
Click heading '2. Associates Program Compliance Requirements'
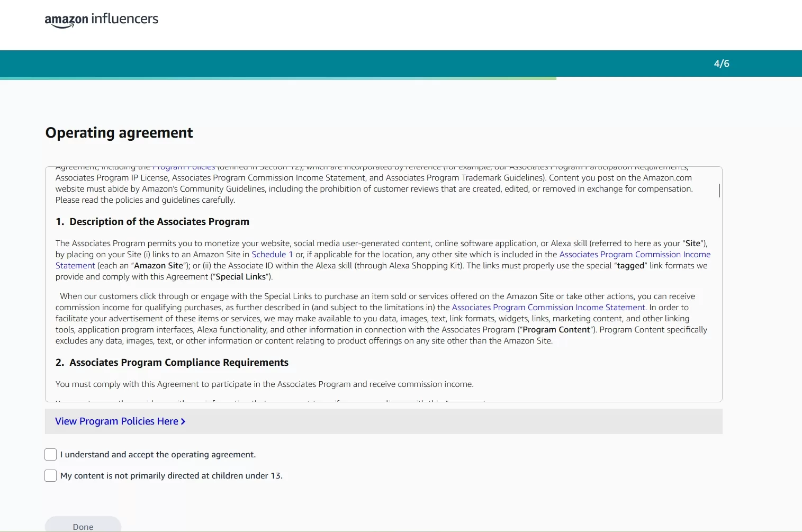pos(172,363)
